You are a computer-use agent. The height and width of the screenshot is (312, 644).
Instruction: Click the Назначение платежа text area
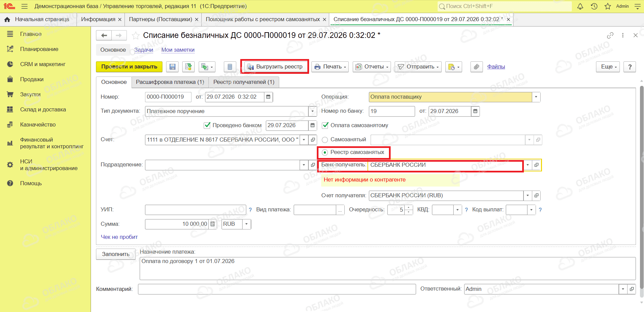click(388, 268)
